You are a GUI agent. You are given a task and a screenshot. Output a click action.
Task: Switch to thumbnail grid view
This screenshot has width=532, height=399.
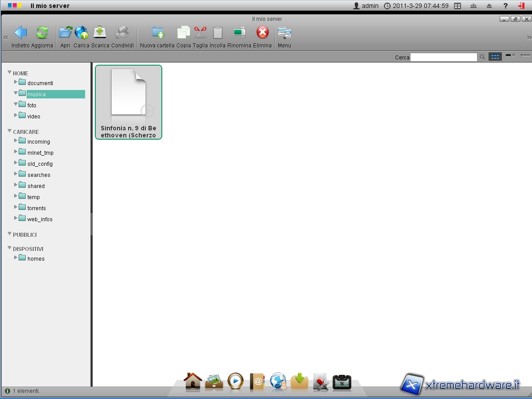pyautogui.click(x=495, y=57)
